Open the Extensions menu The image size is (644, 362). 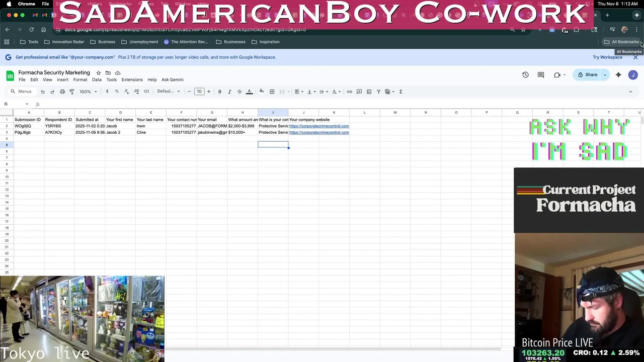[x=132, y=80]
